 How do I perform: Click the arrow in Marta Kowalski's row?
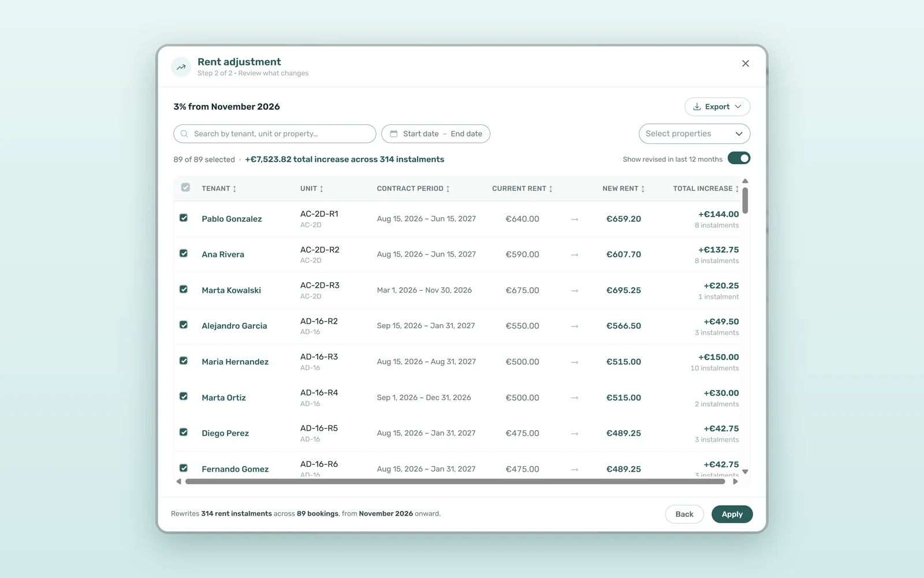(575, 291)
